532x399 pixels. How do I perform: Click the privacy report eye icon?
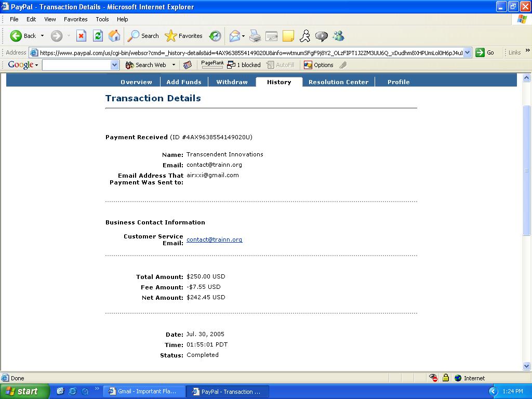(433, 378)
